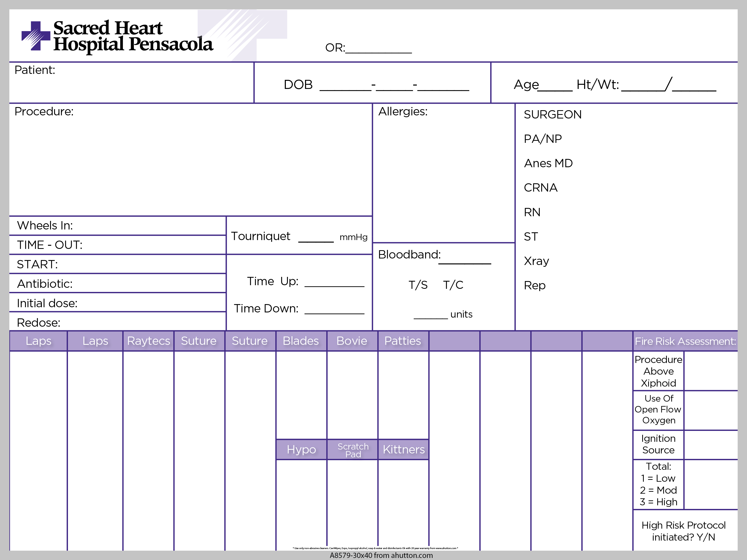The image size is (747, 560).
Task: Click the Fire Risk Assessment header
Action: [685, 341]
